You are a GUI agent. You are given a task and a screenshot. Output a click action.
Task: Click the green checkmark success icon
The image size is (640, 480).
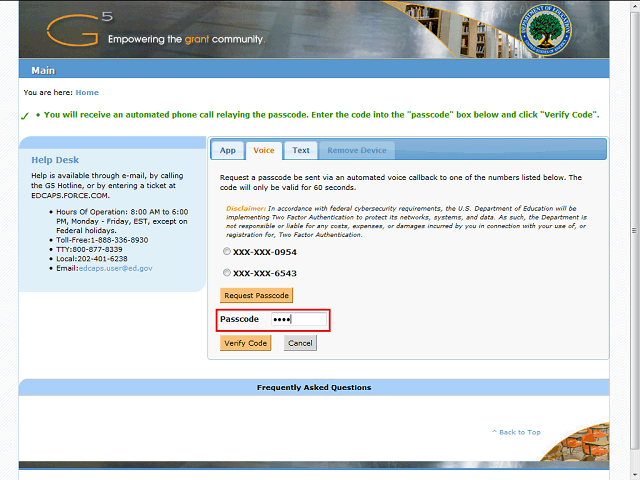[x=24, y=116]
